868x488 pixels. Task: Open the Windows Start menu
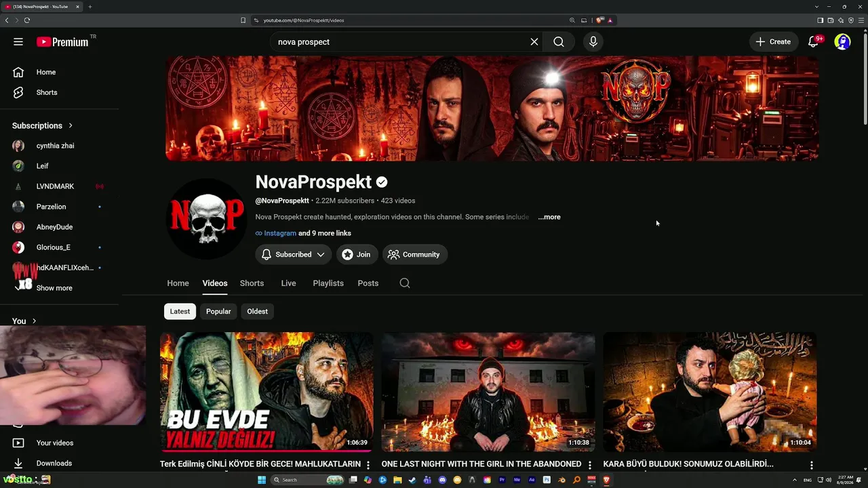(x=262, y=480)
